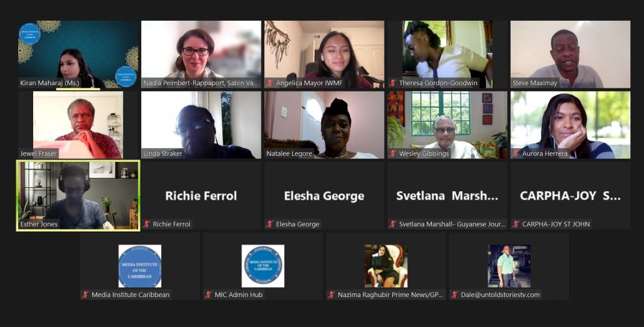Click the muted microphone icon for Wesley Gibbings
The image size is (644, 327).
[393, 153]
